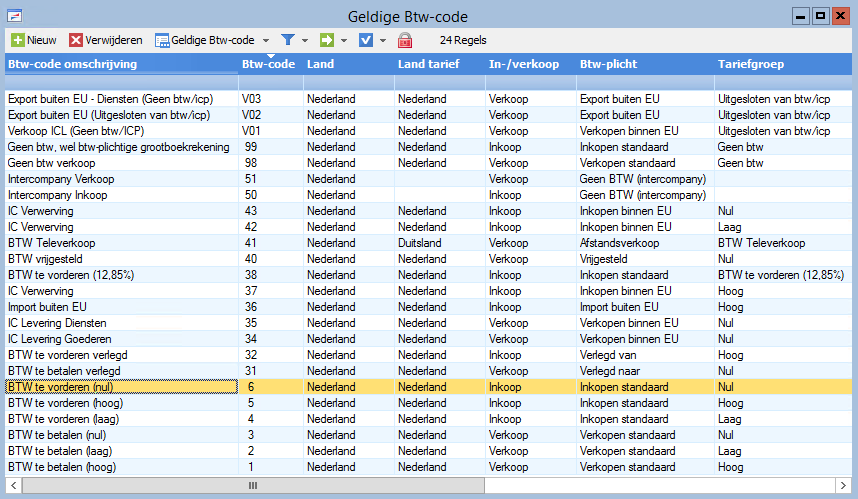The width and height of the screenshot is (858, 499).
Task: Click the blue checkmark selection icon
Action: [x=366, y=40]
